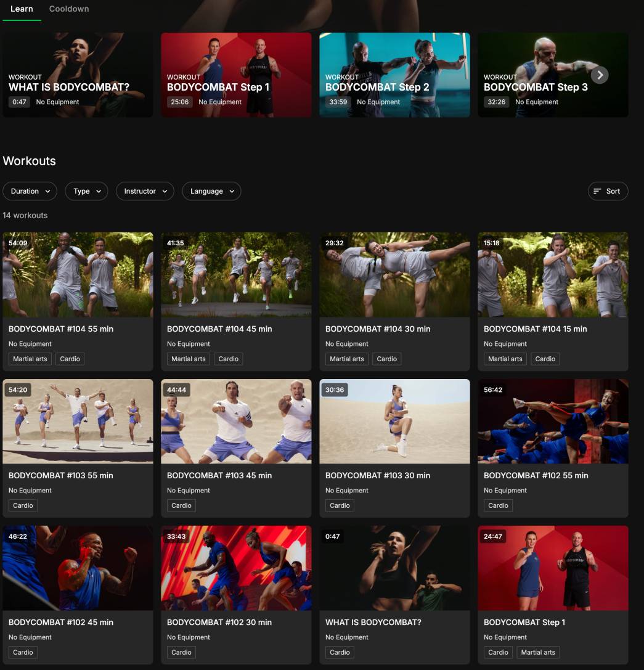Click the Martial arts tag under #104 15 min

[505, 359]
